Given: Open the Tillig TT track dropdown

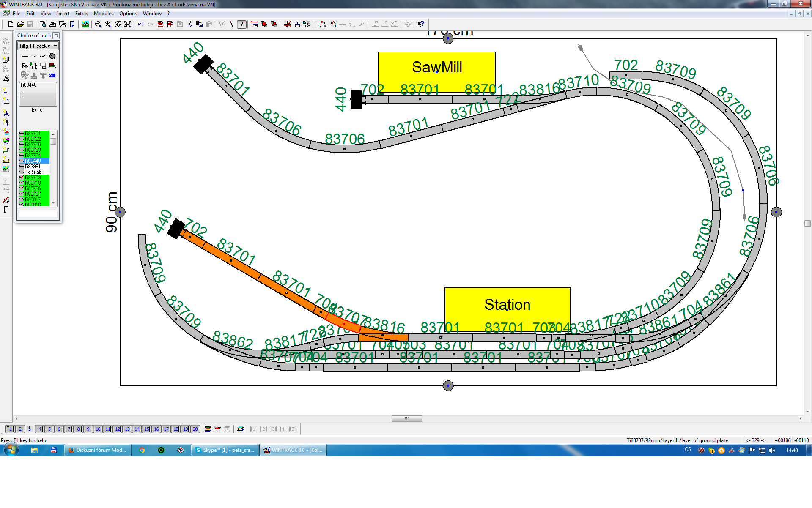Looking at the screenshot, I should pos(55,46).
